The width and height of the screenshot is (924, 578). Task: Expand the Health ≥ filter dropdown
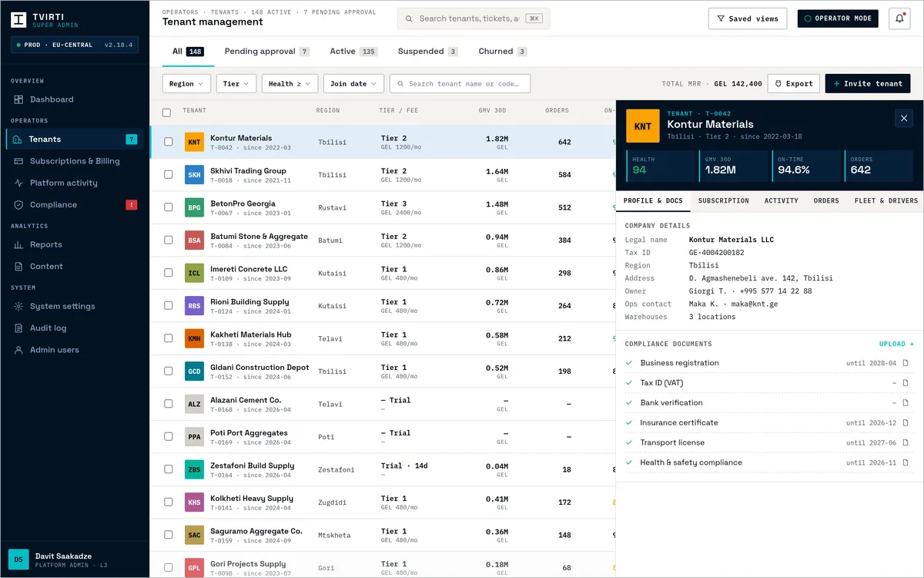(x=290, y=83)
